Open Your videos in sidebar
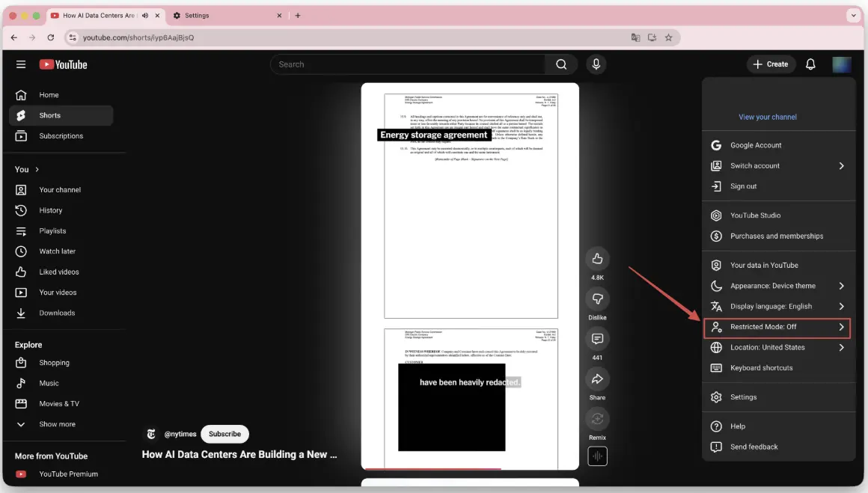 tap(61, 293)
